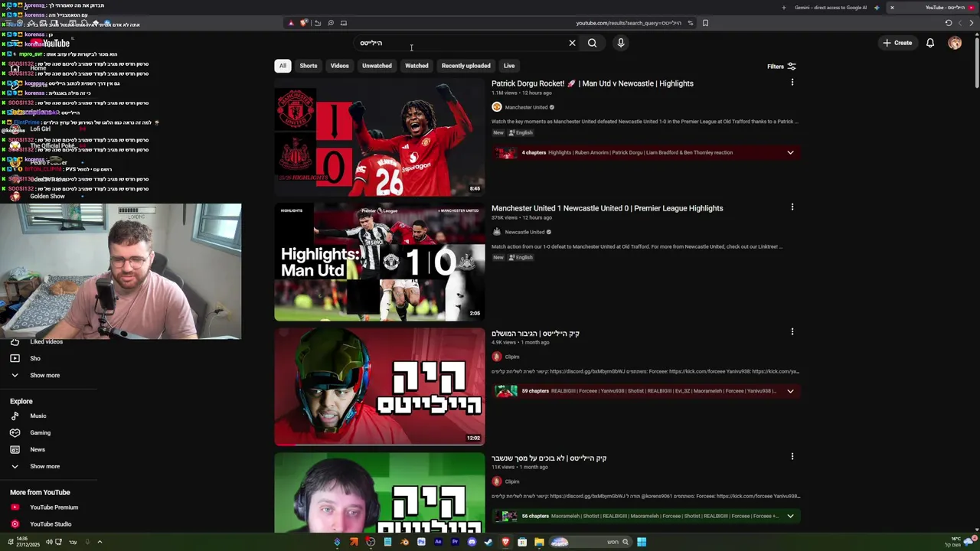Open Steam from the taskbar
Viewport: 980px width, 551px height.
click(x=488, y=543)
